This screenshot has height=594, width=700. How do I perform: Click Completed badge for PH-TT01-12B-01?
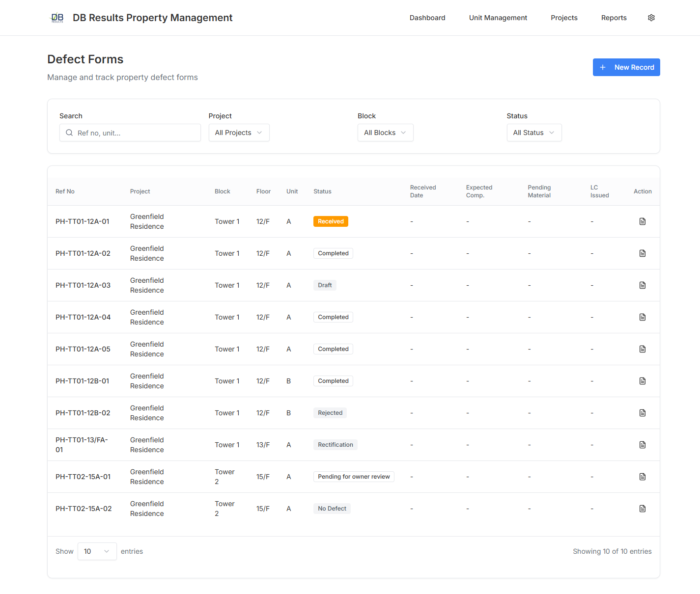tap(333, 381)
